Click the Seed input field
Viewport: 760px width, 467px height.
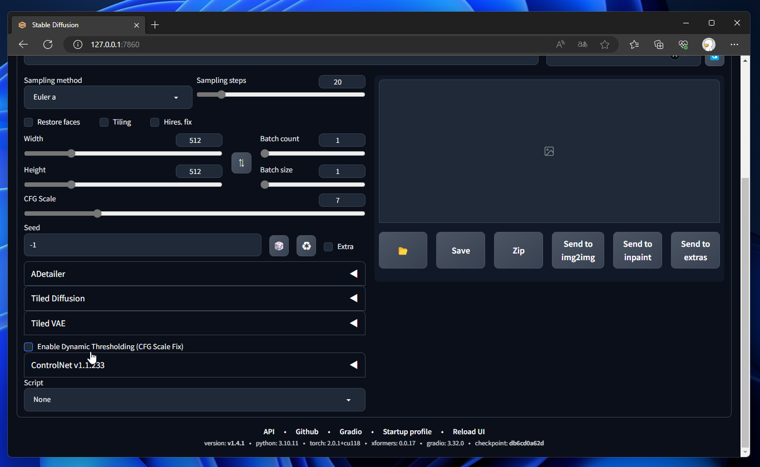[x=142, y=245]
